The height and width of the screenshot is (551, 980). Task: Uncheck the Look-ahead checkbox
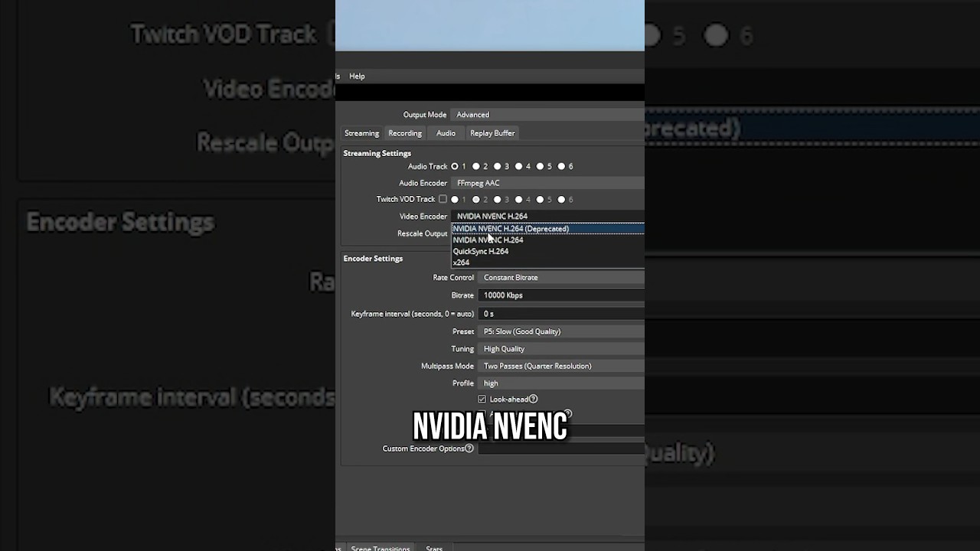coord(482,399)
